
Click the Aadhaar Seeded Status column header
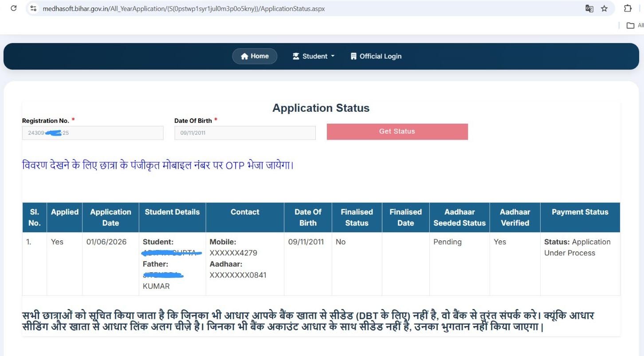(x=459, y=217)
